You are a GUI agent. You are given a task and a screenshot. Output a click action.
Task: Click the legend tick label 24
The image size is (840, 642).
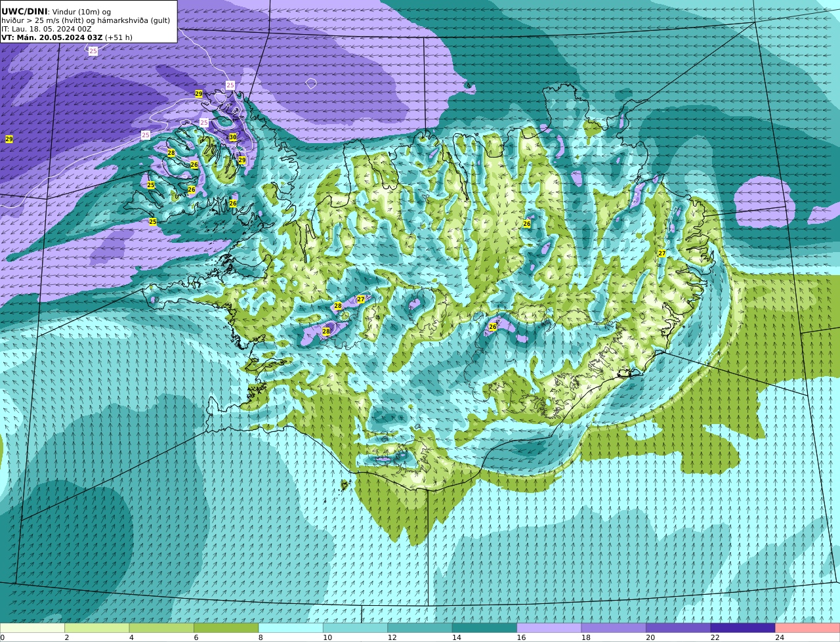coord(780,637)
